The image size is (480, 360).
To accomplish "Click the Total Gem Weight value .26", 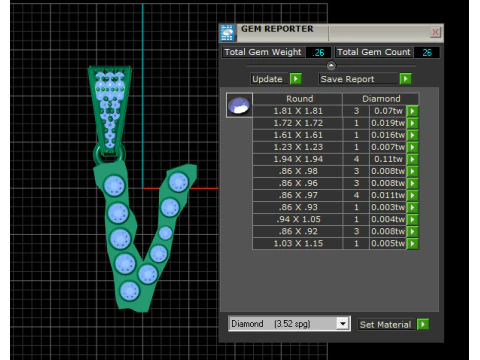I will coord(318,52).
